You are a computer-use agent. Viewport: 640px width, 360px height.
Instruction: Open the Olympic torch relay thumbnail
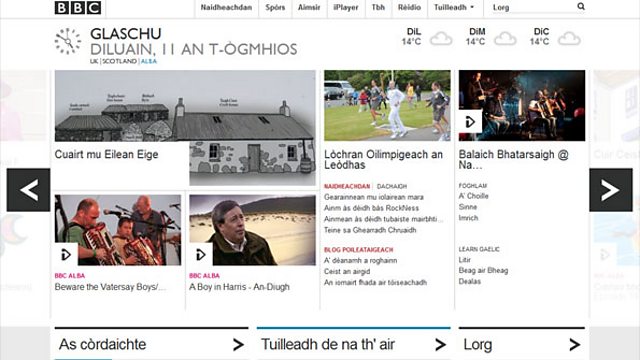pos(387,105)
